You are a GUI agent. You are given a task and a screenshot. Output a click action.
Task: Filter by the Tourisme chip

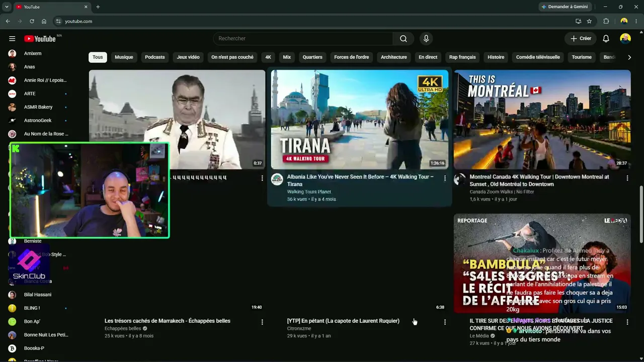pos(582,57)
